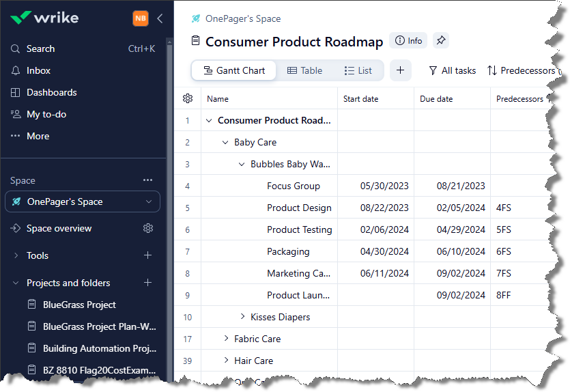Select the Product Testing task
The image size is (570, 392).
point(300,229)
